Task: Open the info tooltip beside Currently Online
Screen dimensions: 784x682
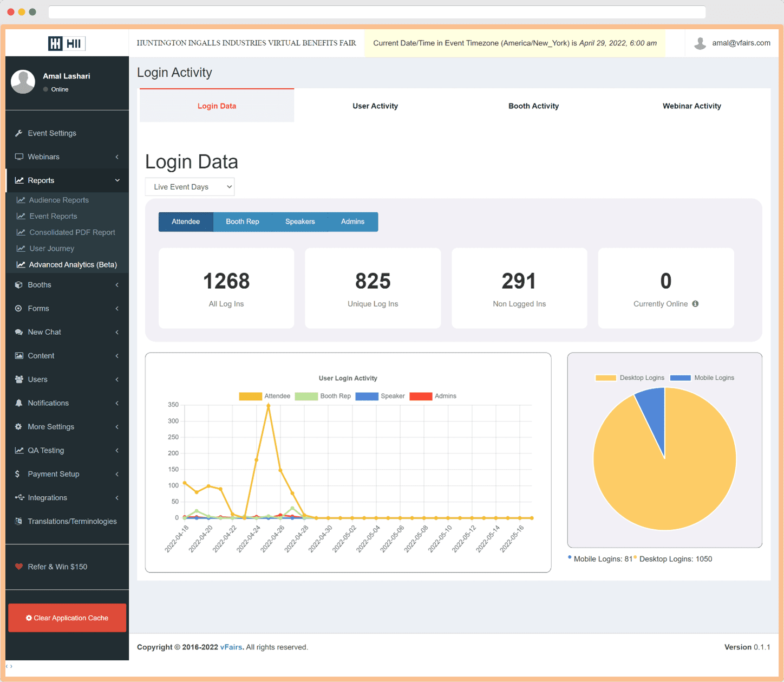Action: tap(695, 304)
